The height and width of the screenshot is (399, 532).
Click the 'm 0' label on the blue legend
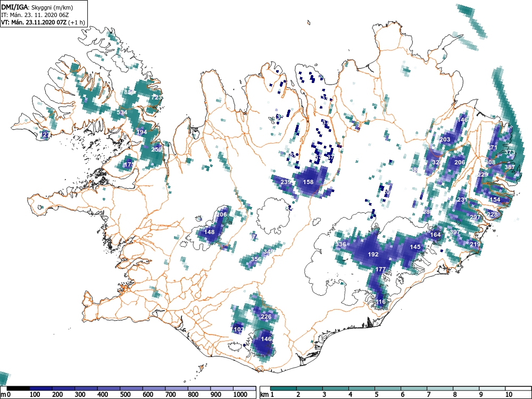(6, 394)
